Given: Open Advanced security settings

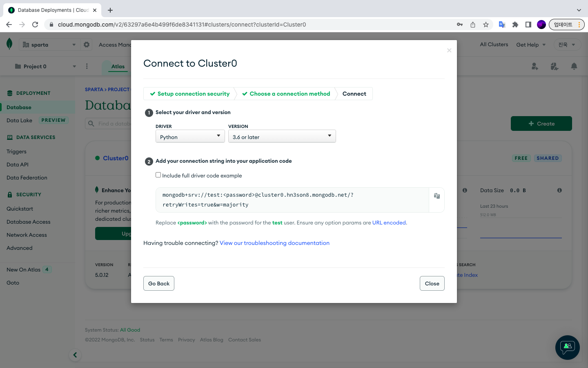Looking at the screenshot, I should click(20, 248).
